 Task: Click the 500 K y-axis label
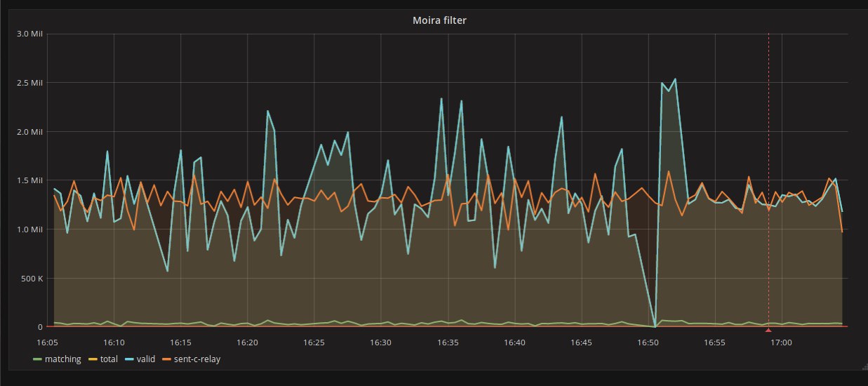32,279
